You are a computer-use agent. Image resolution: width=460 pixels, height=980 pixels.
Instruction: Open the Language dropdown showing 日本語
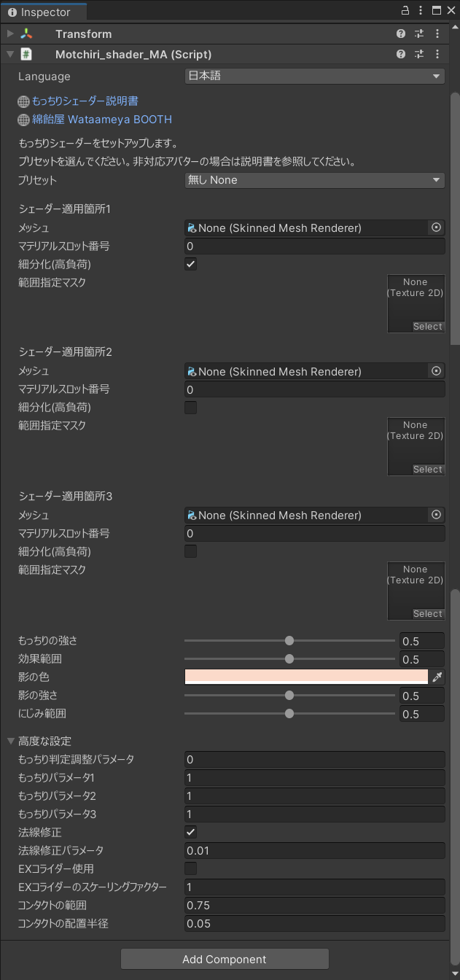coord(315,76)
